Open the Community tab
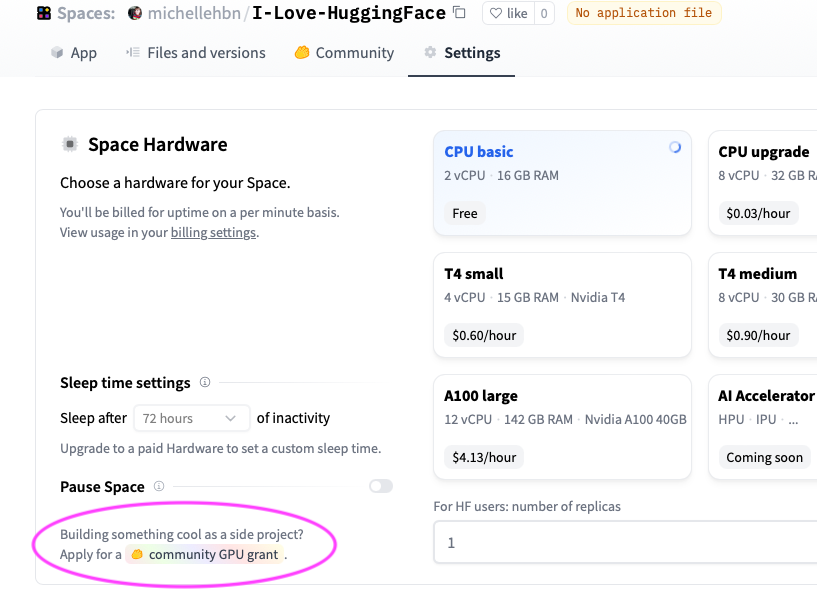 344,53
